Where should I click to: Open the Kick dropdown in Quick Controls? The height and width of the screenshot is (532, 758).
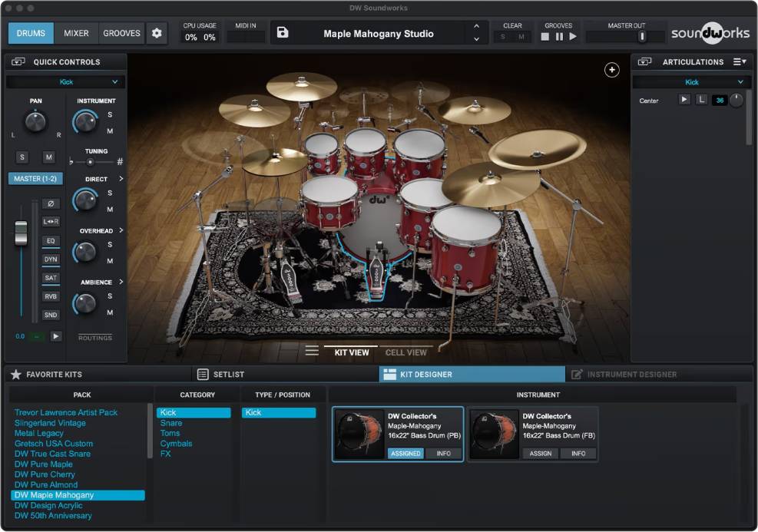65,81
